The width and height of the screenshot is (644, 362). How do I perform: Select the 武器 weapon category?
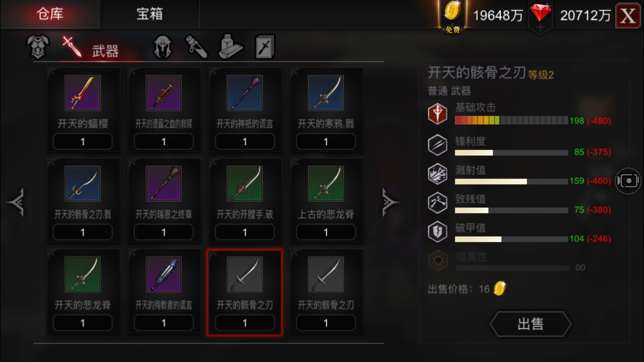pos(90,48)
